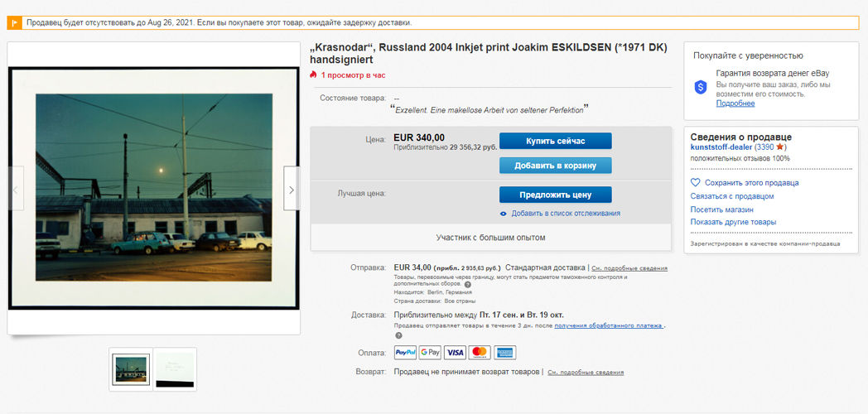
Task: Open Подробнее link under eBay guarantee
Action: pyautogui.click(x=735, y=103)
